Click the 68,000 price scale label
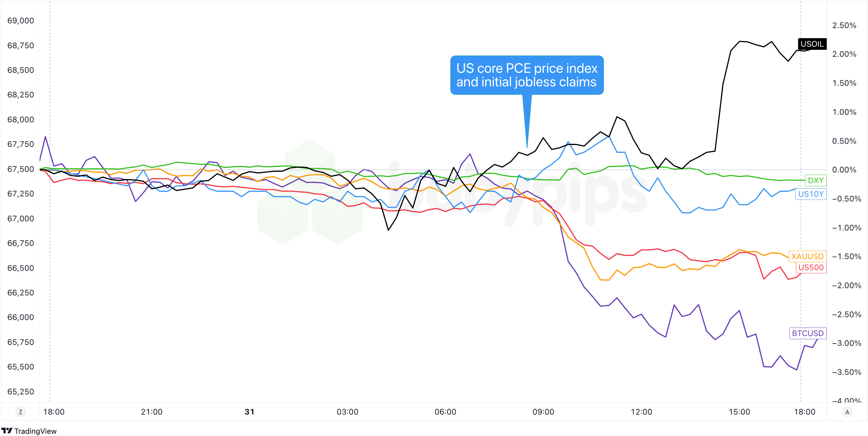Viewport: 868px width, 436px height. click(20, 119)
